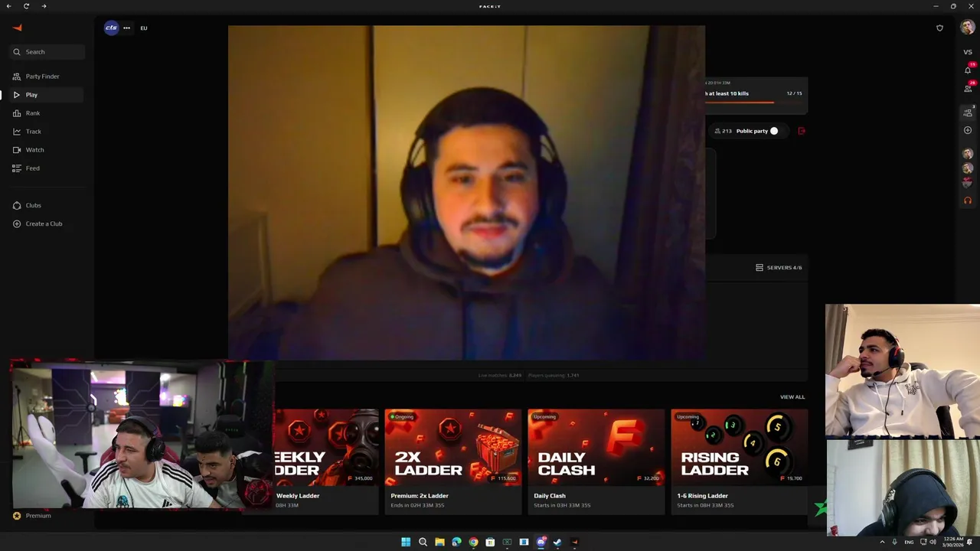Viewport: 980px width, 551px height.
Task: Open the Premium: 2x Ladder card
Action: click(453, 461)
